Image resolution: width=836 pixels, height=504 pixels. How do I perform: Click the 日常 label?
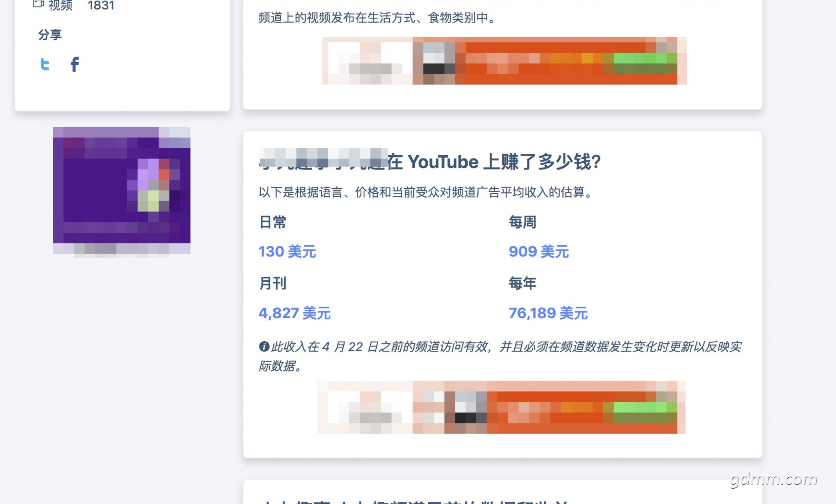pos(273,222)
